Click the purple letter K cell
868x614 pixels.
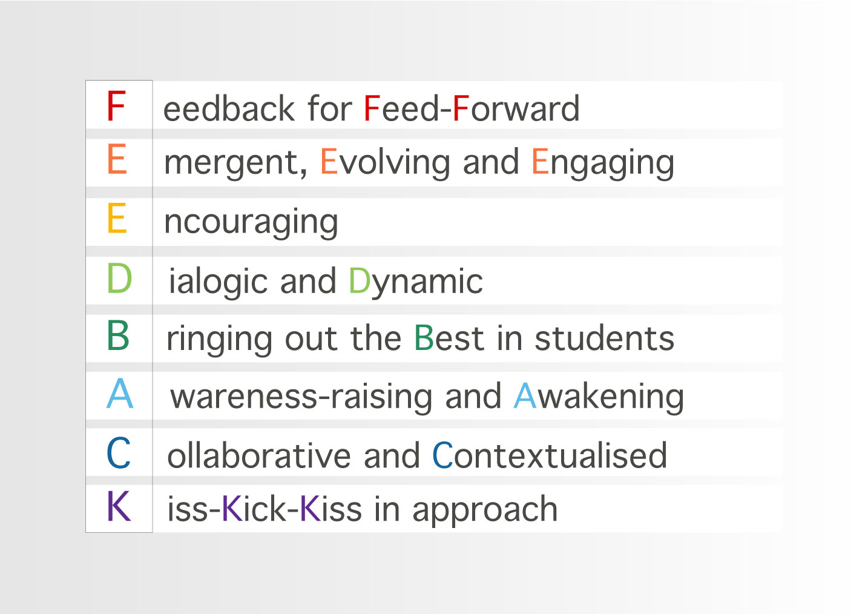tap(119, 509)
